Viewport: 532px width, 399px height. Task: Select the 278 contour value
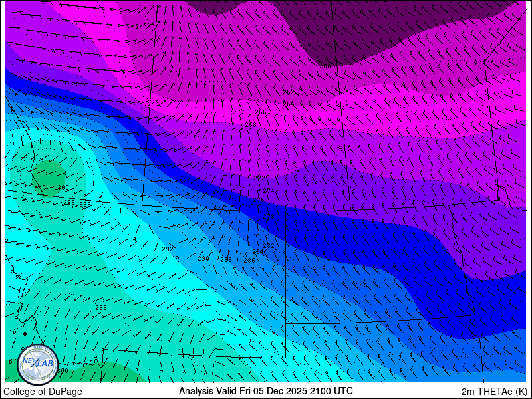point(269,217)
